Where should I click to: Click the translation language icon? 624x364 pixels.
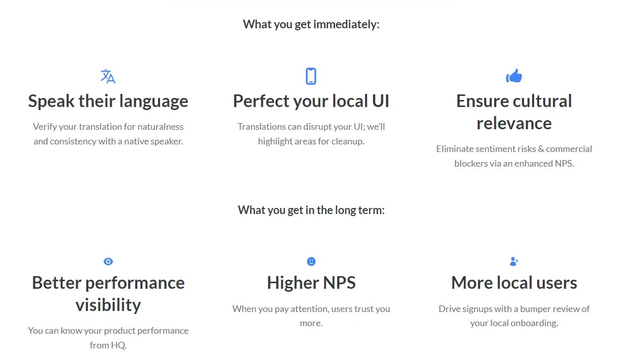point(108,76)
